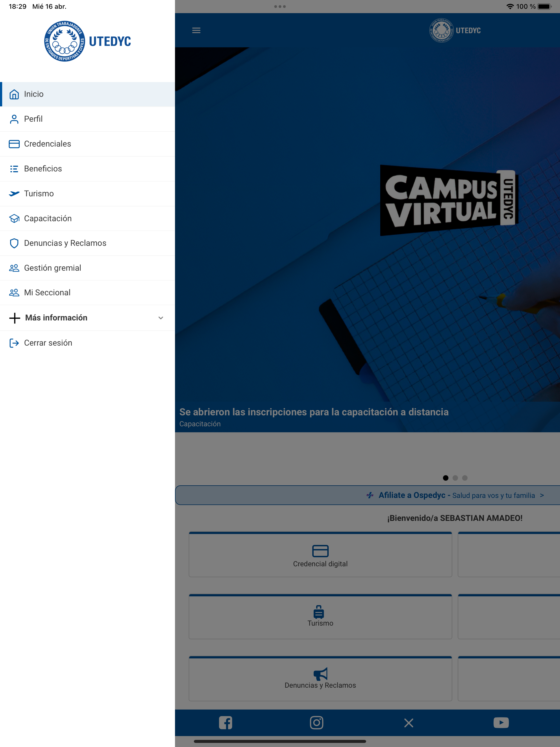This screenshot has height=747, width=560.
Task: Click the Bienvenido/a SEBASTIAN AMADEO greeting
Action: click(x=455, y=518)
